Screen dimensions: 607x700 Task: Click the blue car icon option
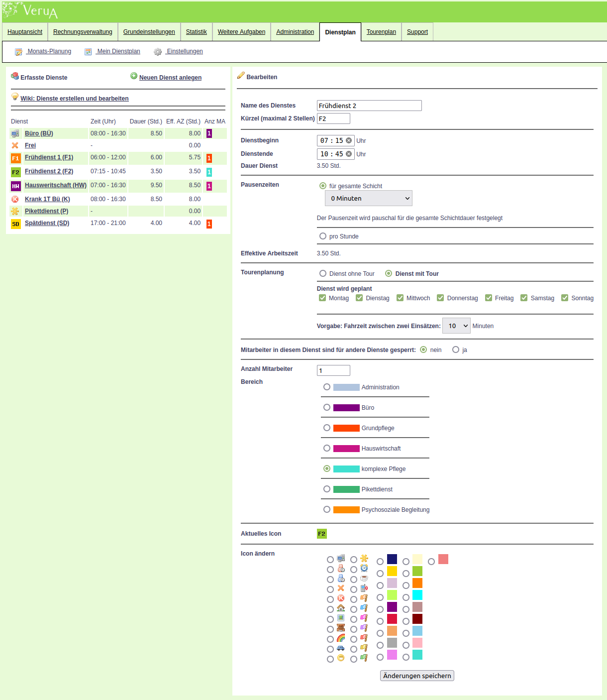coord(341,648)
